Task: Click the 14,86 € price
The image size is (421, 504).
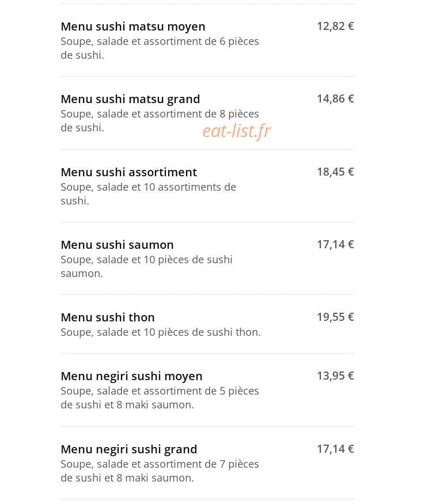Action: [x=335, y=98]
